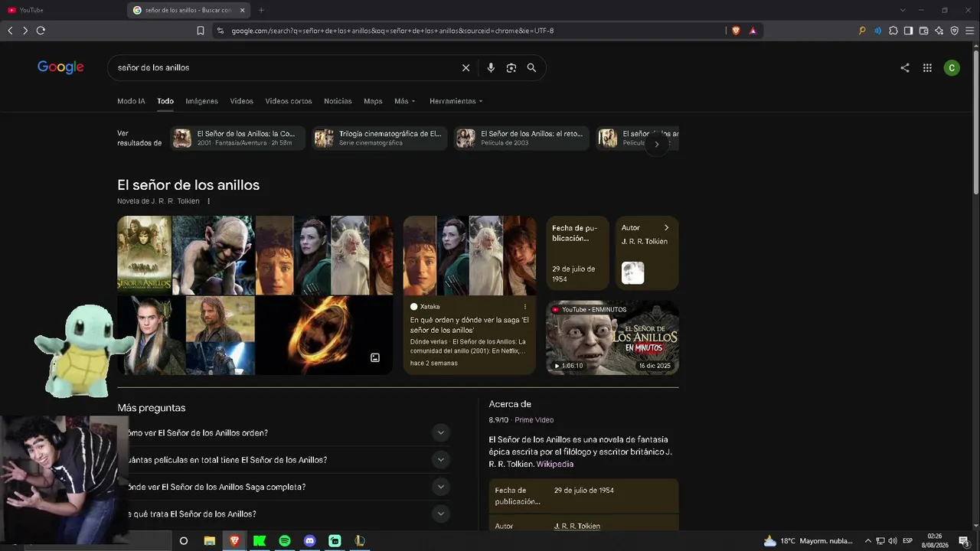Open the Prime Video rating link

click(534, 420)
